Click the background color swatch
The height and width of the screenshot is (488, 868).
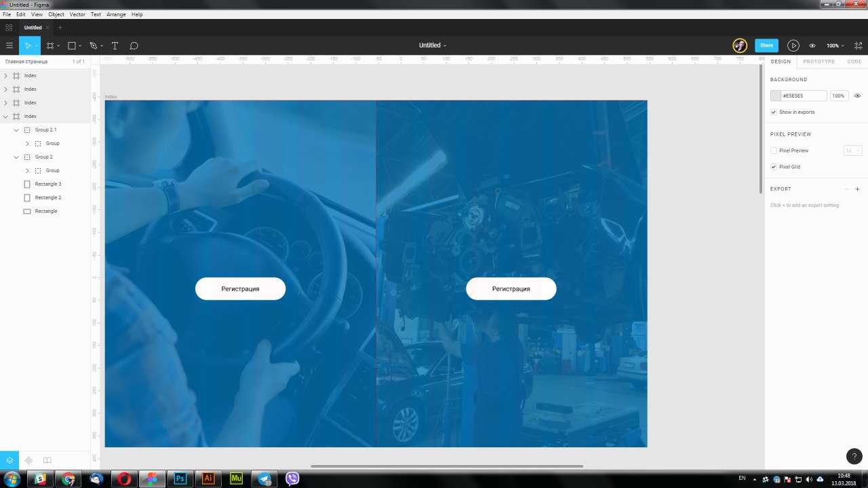pos(776,96)
